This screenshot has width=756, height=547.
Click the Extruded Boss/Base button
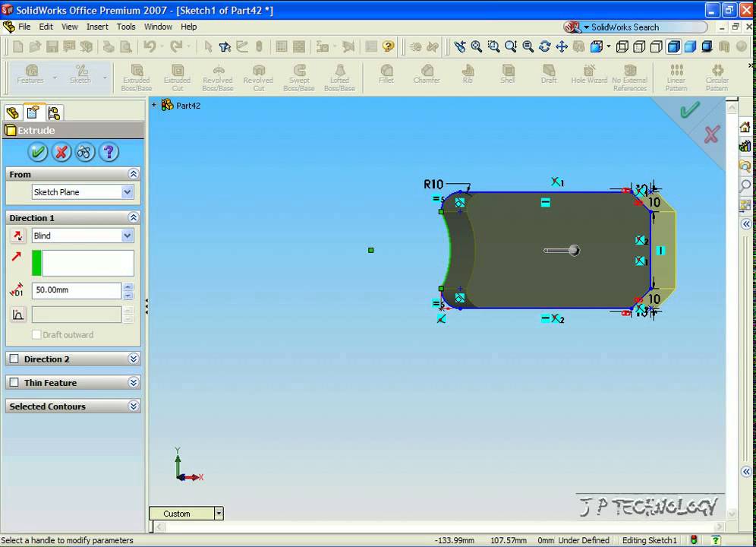(137, 77)
